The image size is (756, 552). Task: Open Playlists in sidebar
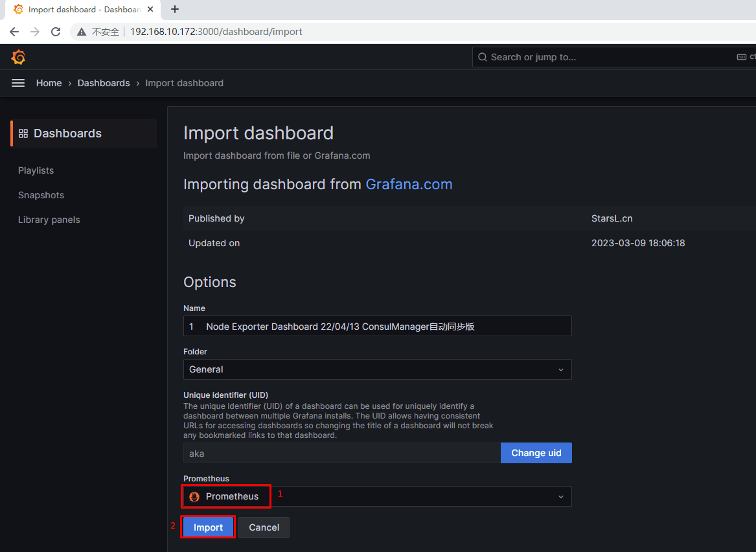click(x=36, y=170)
